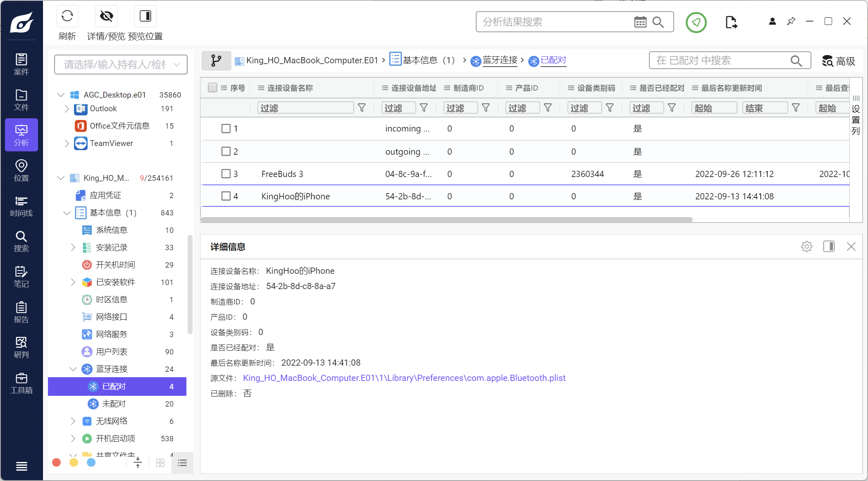
Task: Open the calendar date picker in global search
Action: point(640,22)
